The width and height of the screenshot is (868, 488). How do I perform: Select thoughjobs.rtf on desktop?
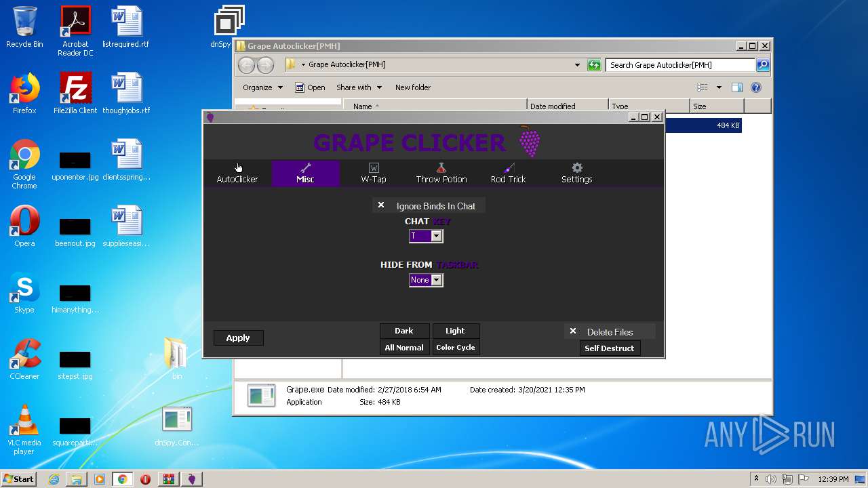pyautogui.click(x=126, y=94)
